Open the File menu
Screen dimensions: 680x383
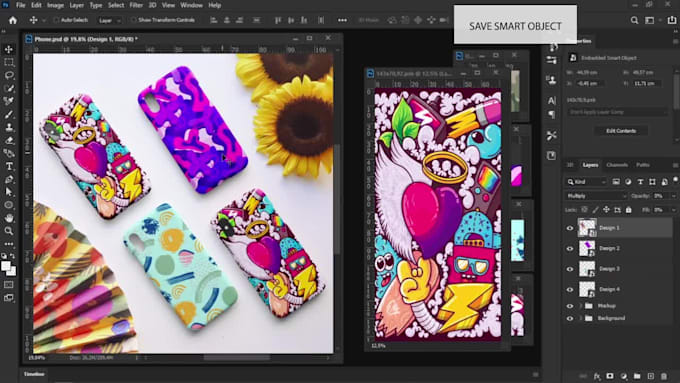tap(20, 5)
